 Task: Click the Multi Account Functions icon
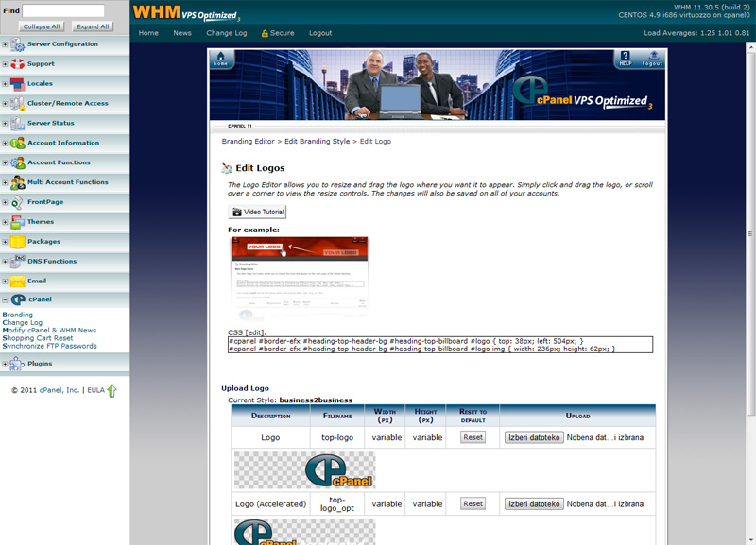point(17,182)
